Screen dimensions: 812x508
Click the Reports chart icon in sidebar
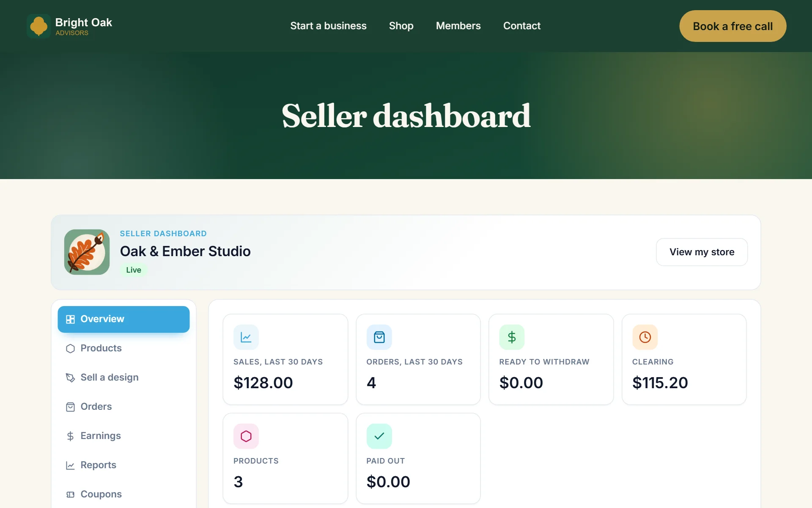tap(70, 465)
